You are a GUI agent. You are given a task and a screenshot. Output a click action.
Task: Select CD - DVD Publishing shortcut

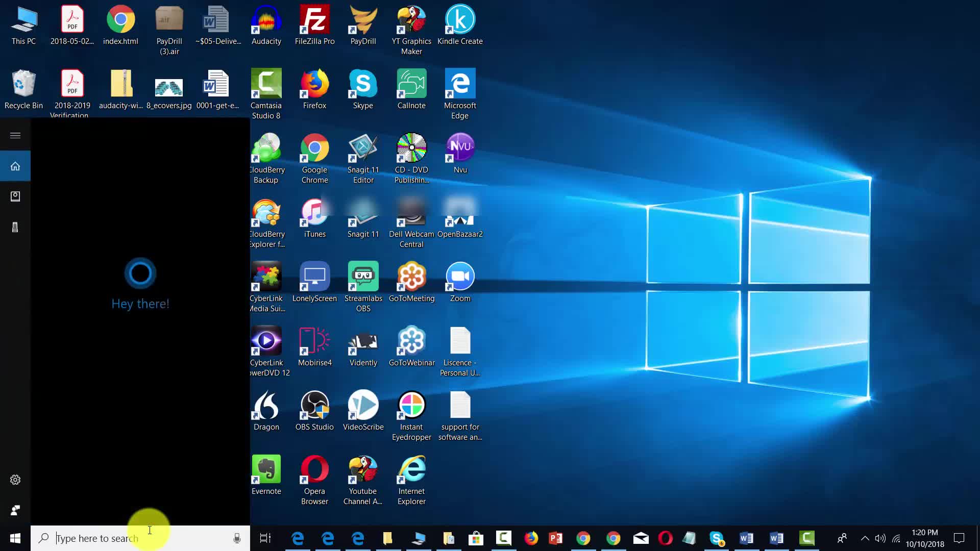[411, 158]
